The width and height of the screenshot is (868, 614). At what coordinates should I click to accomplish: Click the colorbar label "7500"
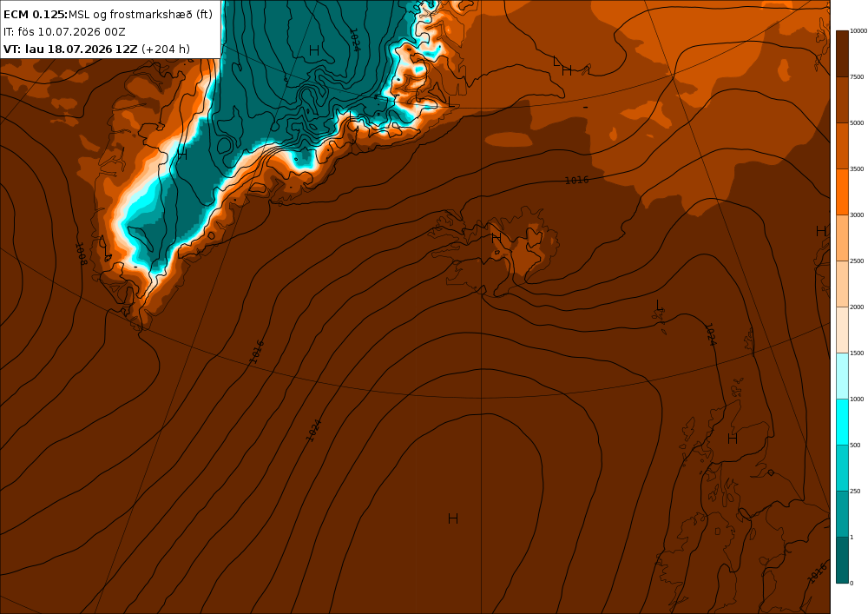857,77
